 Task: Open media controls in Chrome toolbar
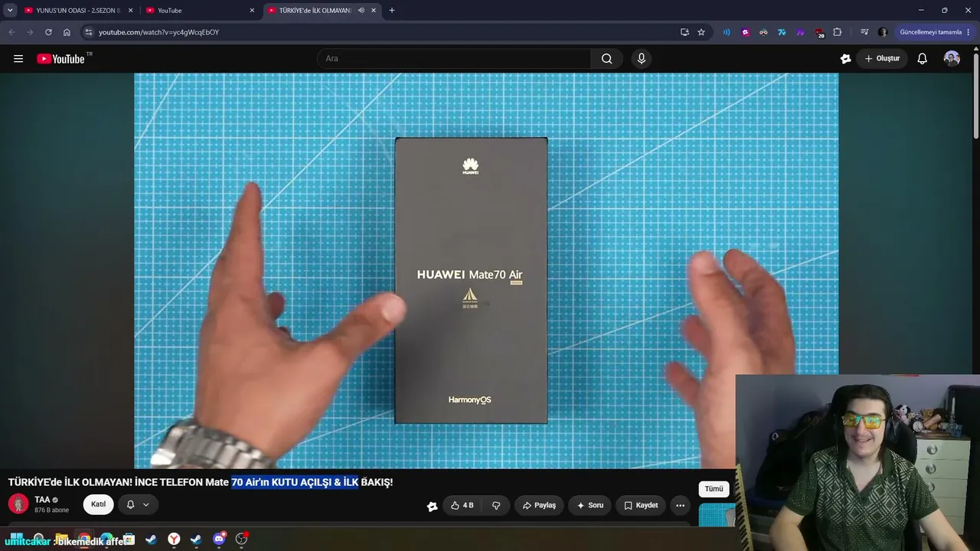click(864, 32)
